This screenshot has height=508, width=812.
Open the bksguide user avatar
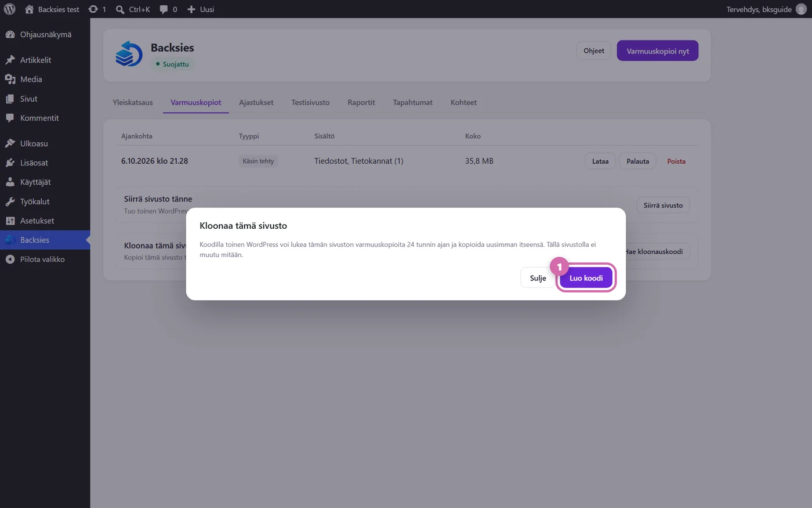click(801, 9)
